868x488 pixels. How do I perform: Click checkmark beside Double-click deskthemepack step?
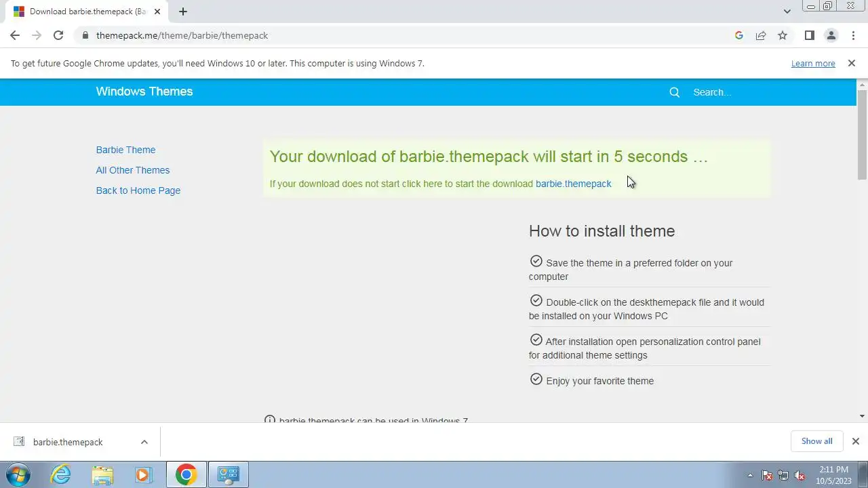(x=536, y=300)
